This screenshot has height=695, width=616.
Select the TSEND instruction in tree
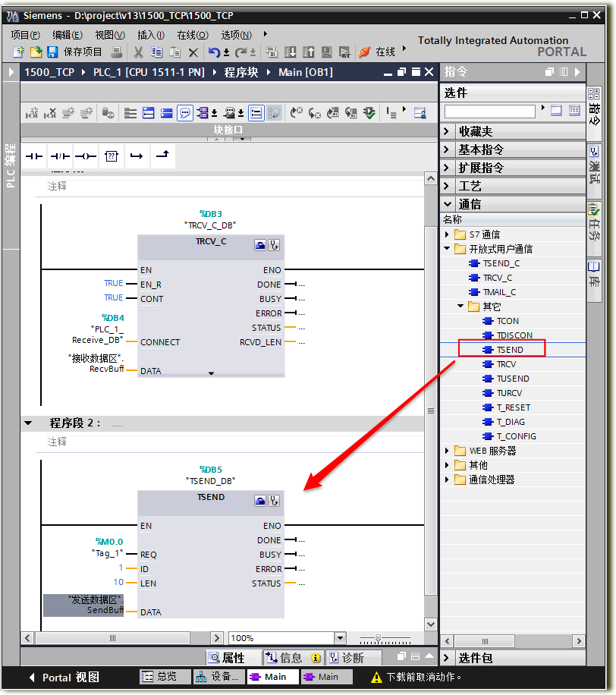point(509,350)
